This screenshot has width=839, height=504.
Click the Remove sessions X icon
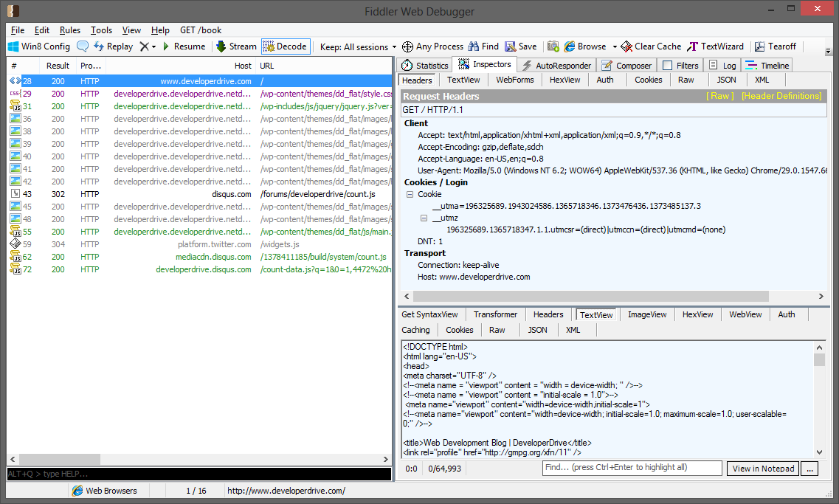pyautogui.click(x=144, y=46)
